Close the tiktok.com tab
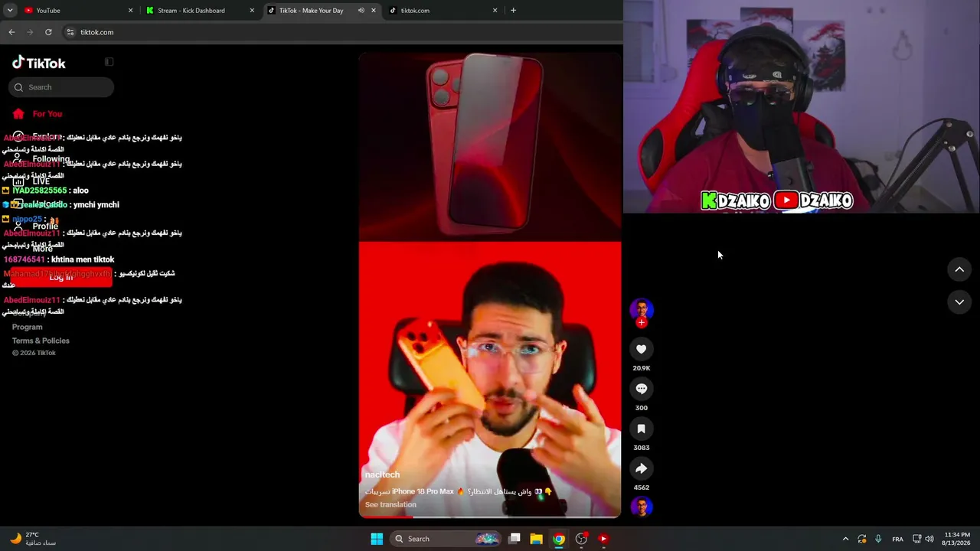The height and width of the screenshot is (551, 980). 495,11
